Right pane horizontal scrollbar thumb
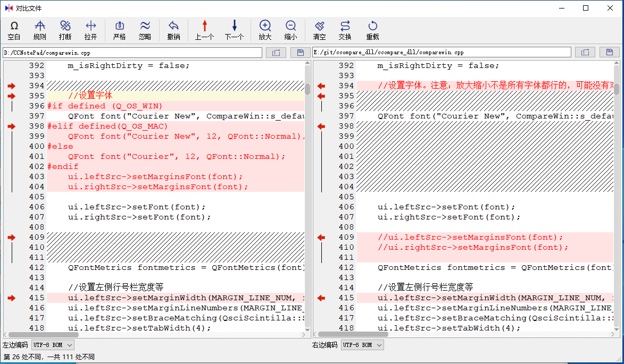Image resolution: width=624 pixels, height=364 pixels. pos(353,335)
